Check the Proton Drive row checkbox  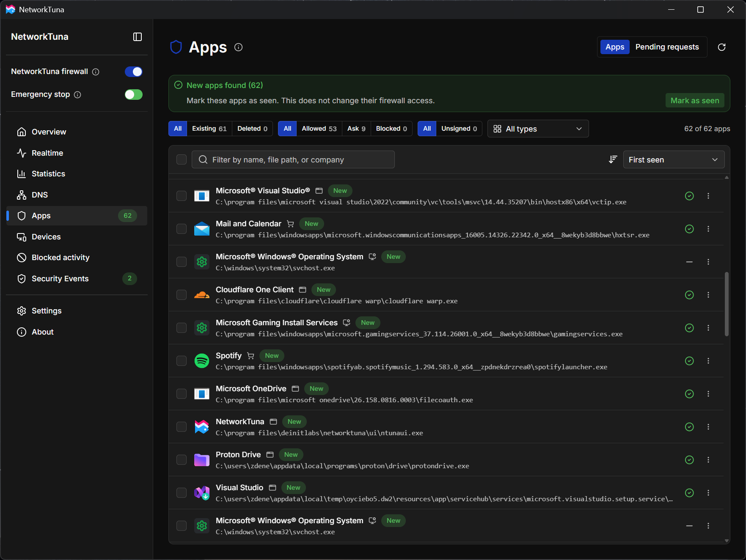182,460
